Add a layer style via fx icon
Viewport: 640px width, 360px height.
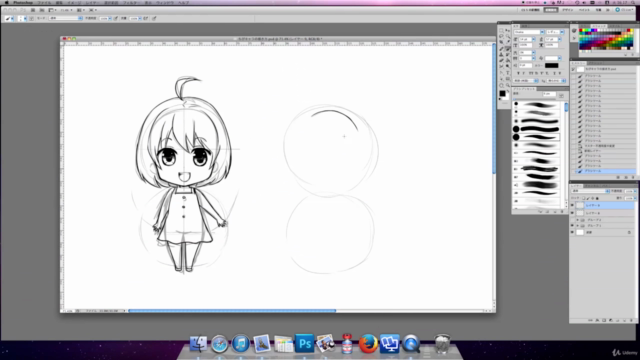597,320
